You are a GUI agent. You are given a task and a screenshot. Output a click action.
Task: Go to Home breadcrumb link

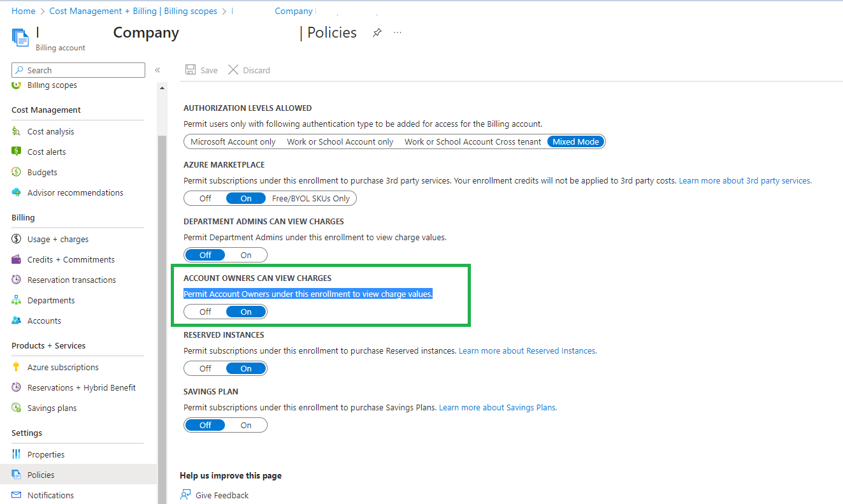coord(24,11)
